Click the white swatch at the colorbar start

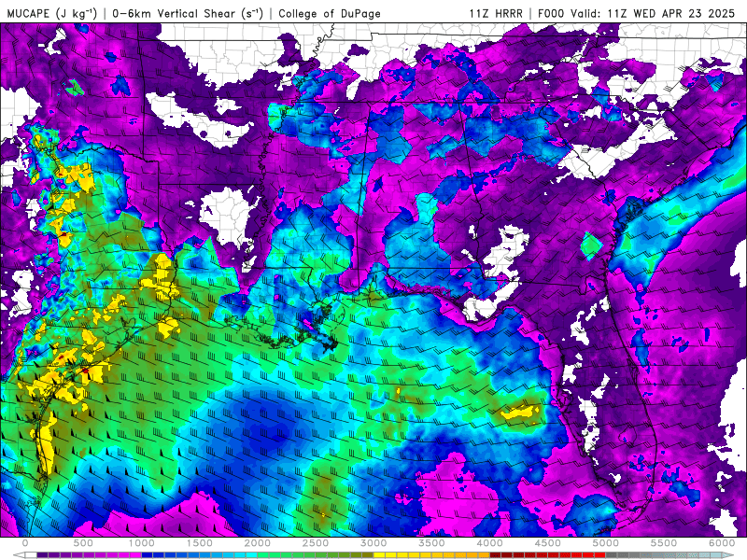point(31,555)
